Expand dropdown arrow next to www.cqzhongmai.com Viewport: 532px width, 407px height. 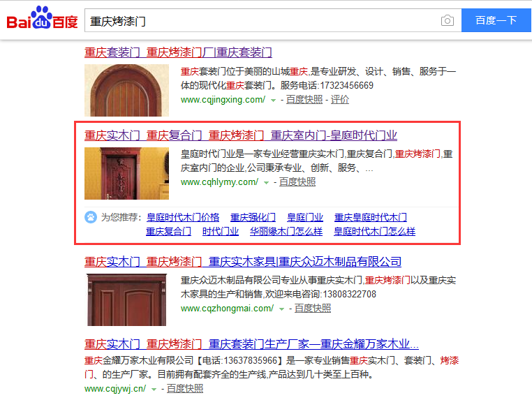[x=281, y=309]
